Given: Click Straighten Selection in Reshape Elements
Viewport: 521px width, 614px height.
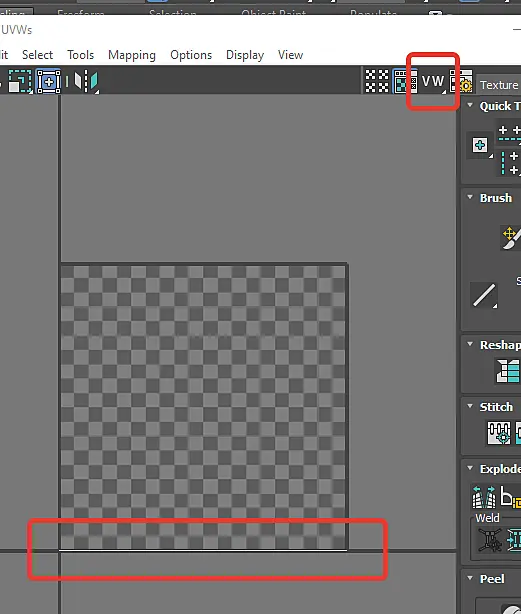Looking at the screenshot, I should coord(508,370).
